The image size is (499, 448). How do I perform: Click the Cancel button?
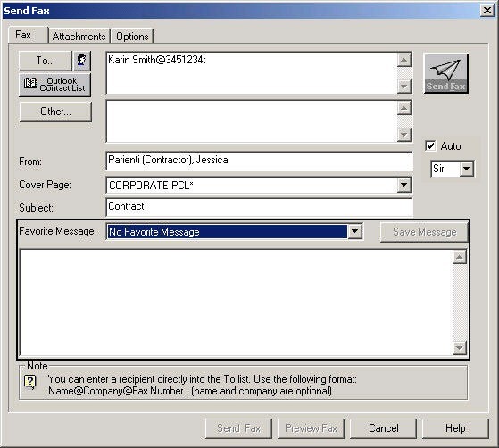point(383,428)
